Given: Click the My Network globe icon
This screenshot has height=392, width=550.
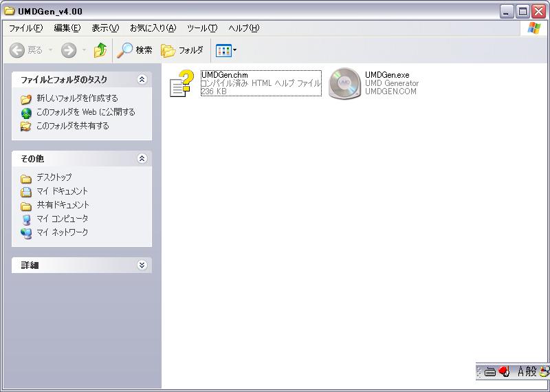Looking at the screenshot, I should [x=26, y=233].
